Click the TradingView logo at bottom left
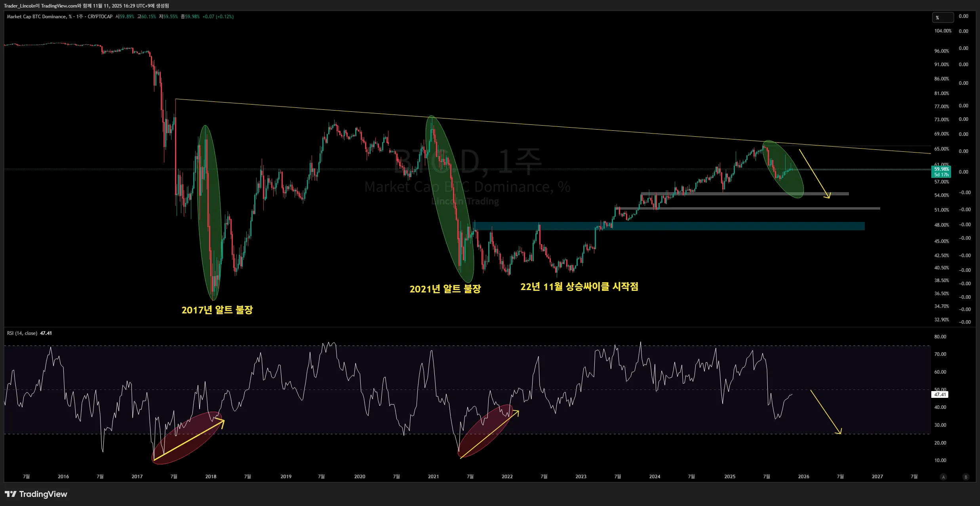Screen dimensions: 980x506 click(x=36, y=494)
